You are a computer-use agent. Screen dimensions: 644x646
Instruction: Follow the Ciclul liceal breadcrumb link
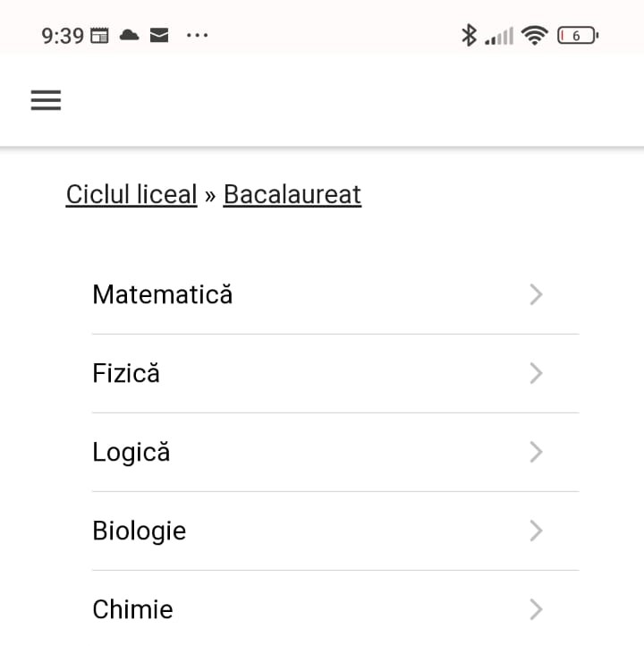[x=131, y=194]
